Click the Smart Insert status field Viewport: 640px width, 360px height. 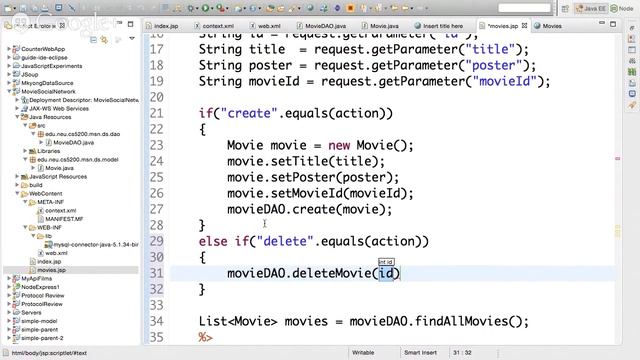coord(420,352)
